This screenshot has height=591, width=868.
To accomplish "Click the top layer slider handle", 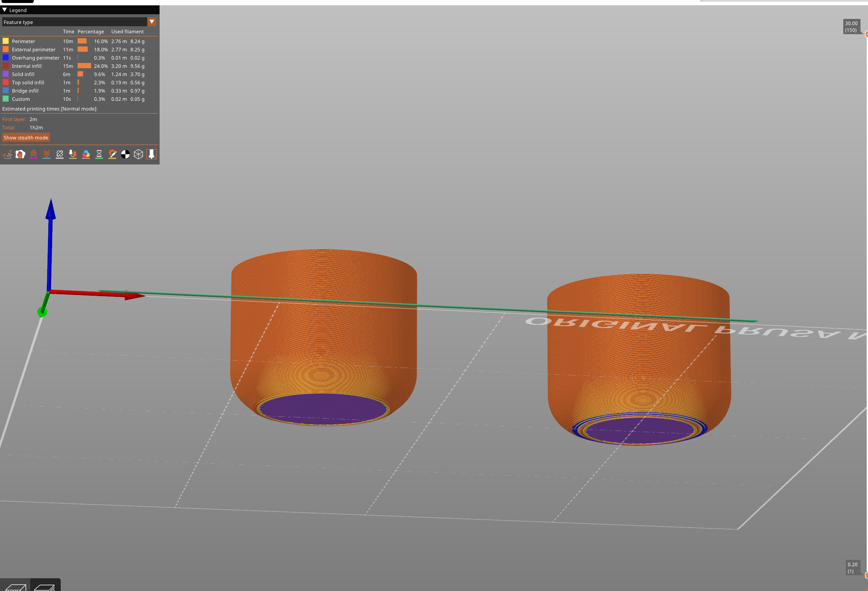I will point(866,34).
